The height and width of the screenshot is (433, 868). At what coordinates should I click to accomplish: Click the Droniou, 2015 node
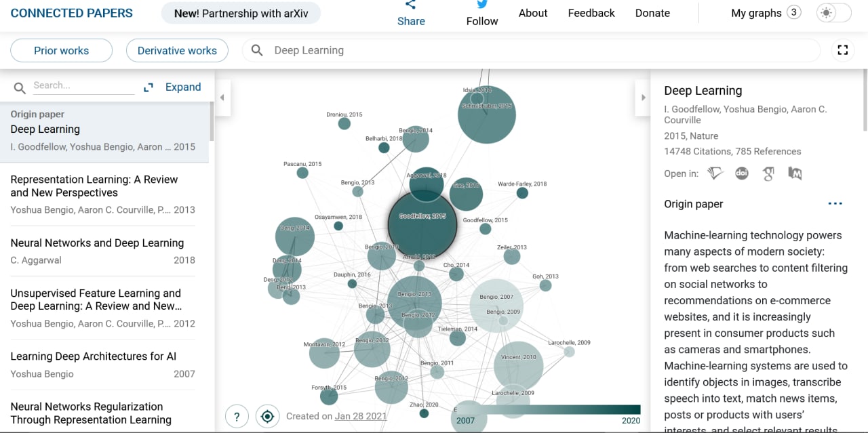pyautogui.click(x=344, y=123)
